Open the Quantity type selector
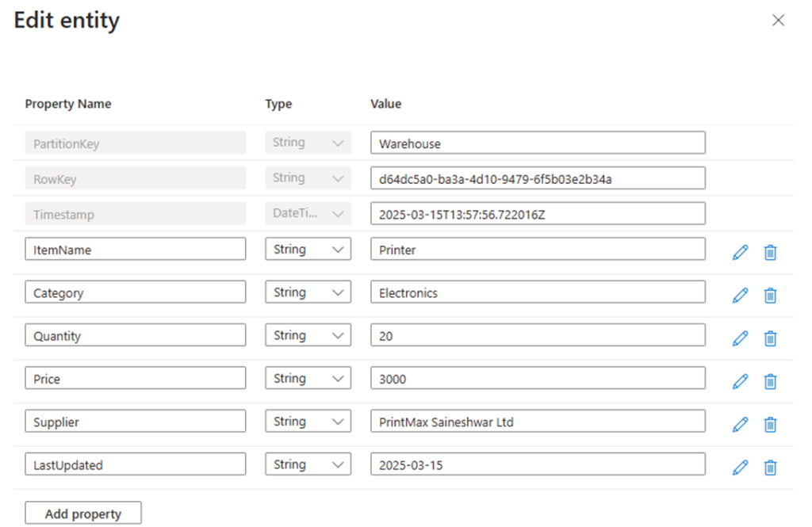This screenshot has height=527, width=812. pos(308,334)
